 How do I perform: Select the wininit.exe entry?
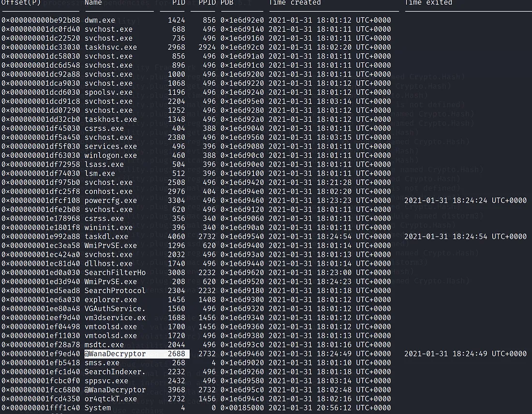click(108, 227)
